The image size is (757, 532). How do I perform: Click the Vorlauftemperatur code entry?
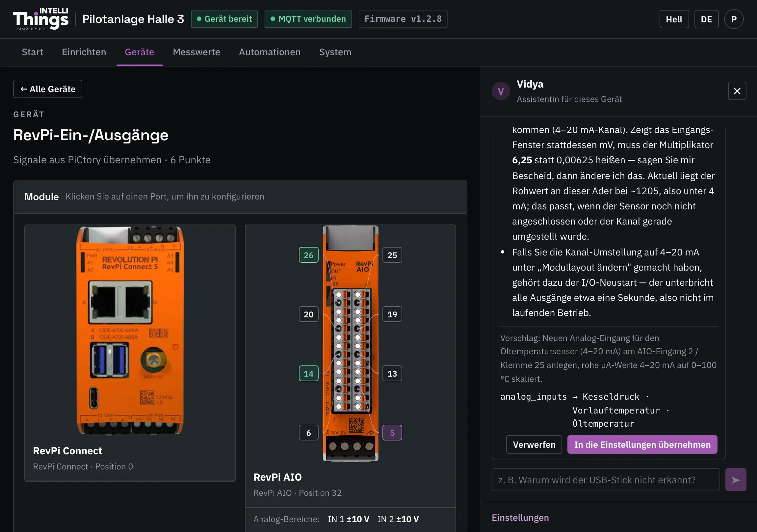pyautogui.click(x=616, y=411)
